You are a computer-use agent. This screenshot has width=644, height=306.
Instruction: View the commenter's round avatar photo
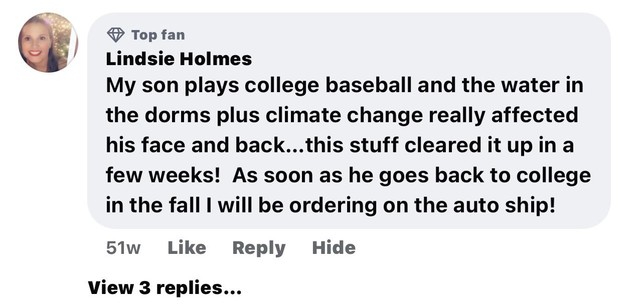point(48,43)
